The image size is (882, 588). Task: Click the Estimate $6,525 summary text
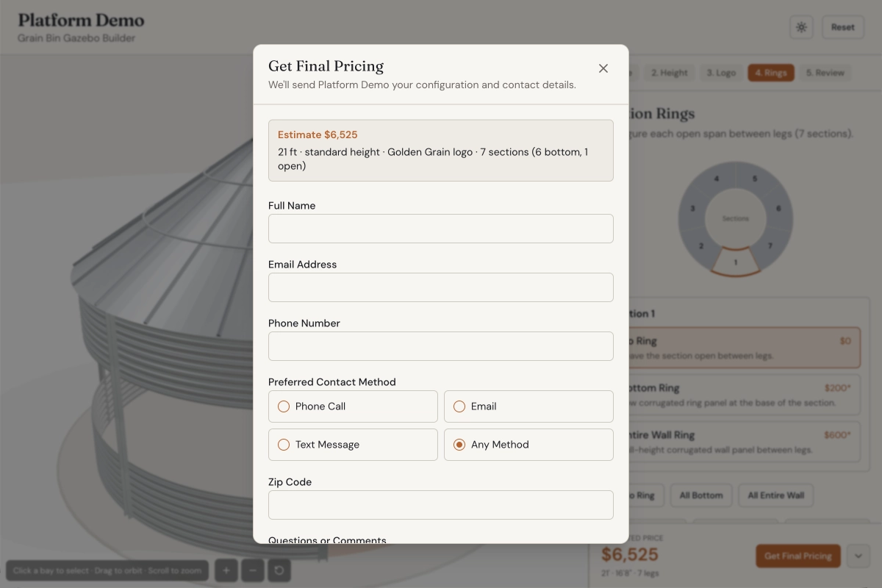click(318, 135)
